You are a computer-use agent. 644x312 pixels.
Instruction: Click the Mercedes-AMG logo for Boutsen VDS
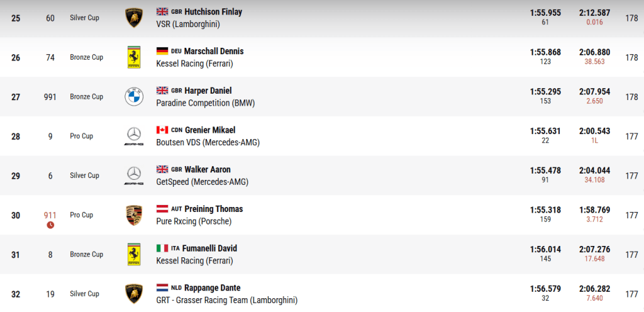[x=134, y=136]
